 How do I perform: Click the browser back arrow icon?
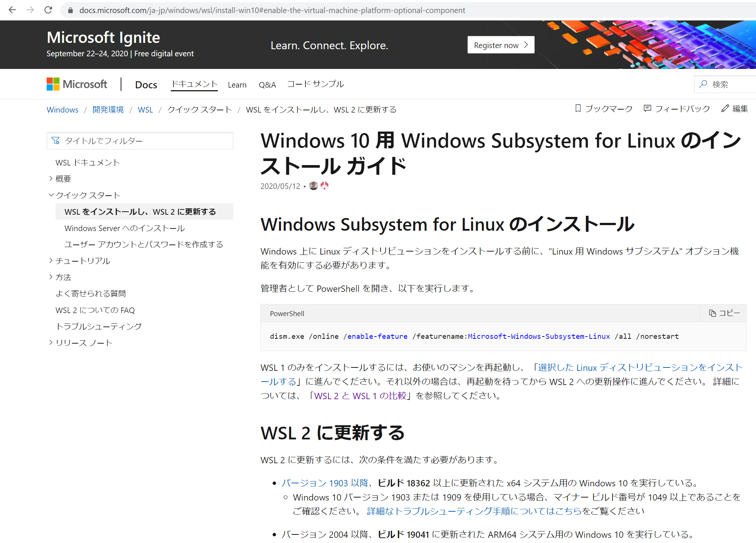[x=12, y=10]
